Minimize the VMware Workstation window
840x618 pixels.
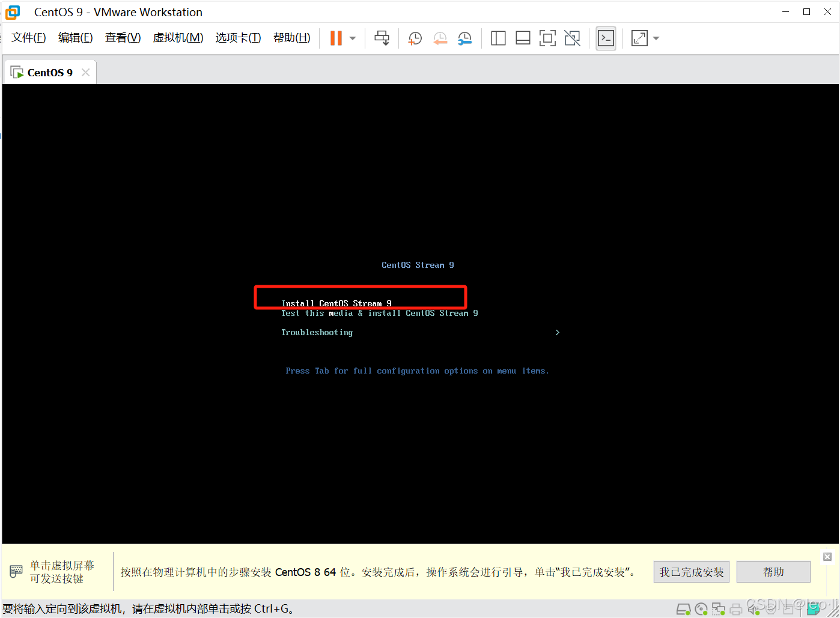click(786, 12)
